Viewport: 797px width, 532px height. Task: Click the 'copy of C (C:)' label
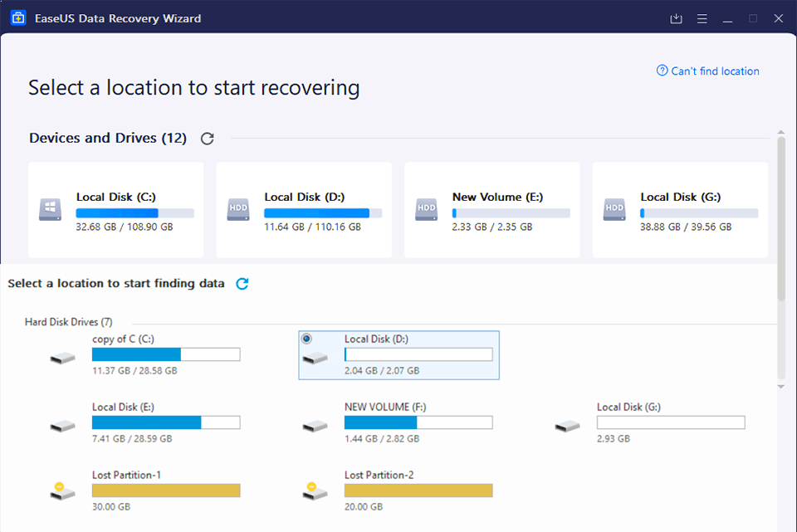(x=123, y=339)
